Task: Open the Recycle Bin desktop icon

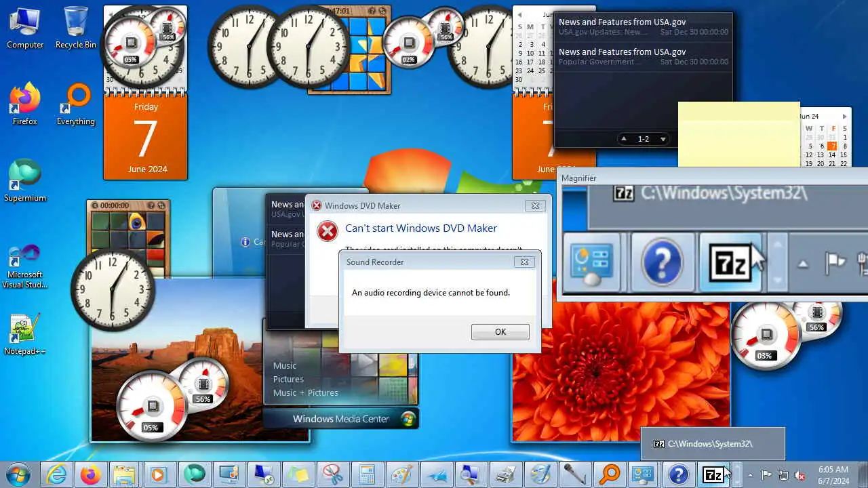Action: pos(75,28)
